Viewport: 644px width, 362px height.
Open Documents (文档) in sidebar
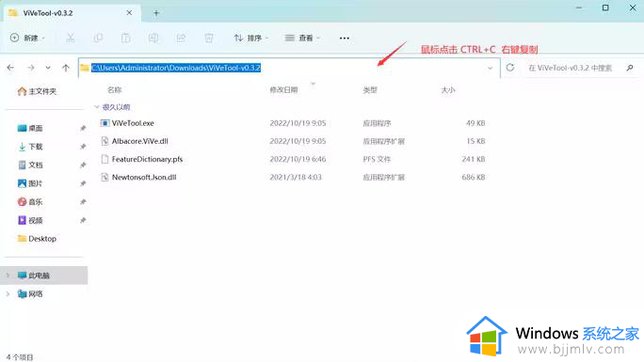coord(30,165)
